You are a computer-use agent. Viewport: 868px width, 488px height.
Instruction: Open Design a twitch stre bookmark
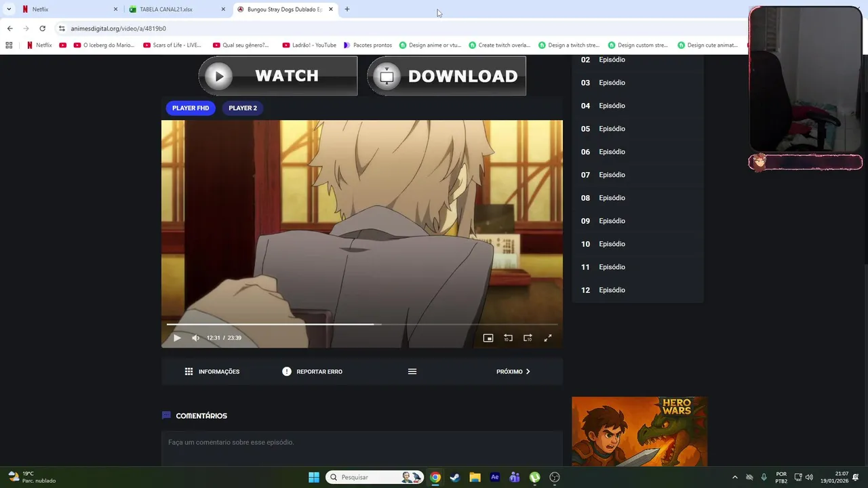click(569, 45)
